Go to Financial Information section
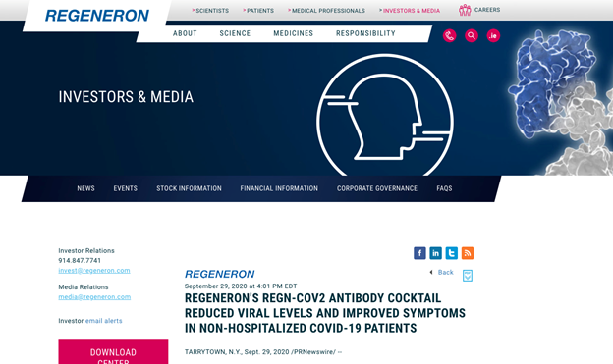 [279, 188]
